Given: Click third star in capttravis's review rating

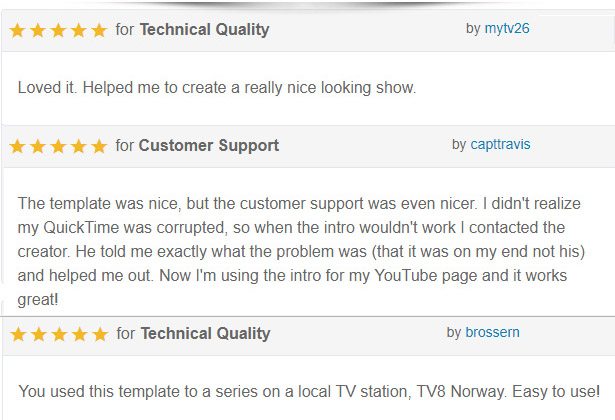Looking at the screenshot, I should [58, 146].
